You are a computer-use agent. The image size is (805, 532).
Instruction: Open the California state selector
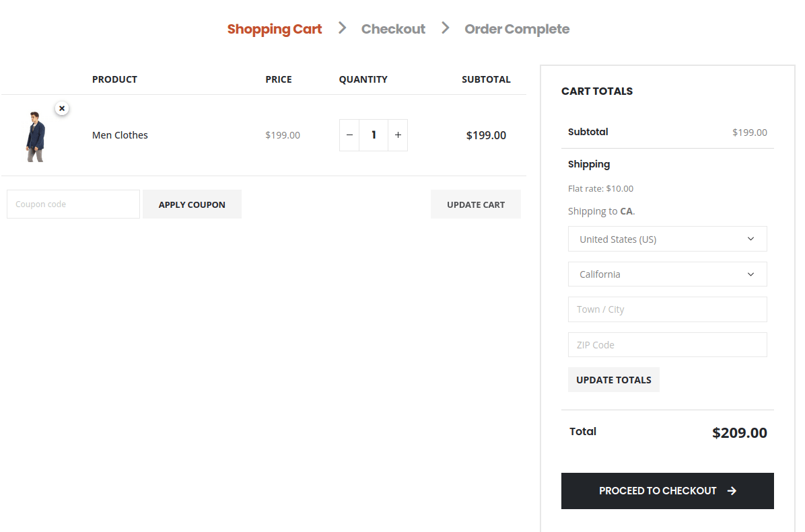tap(667, 274)
